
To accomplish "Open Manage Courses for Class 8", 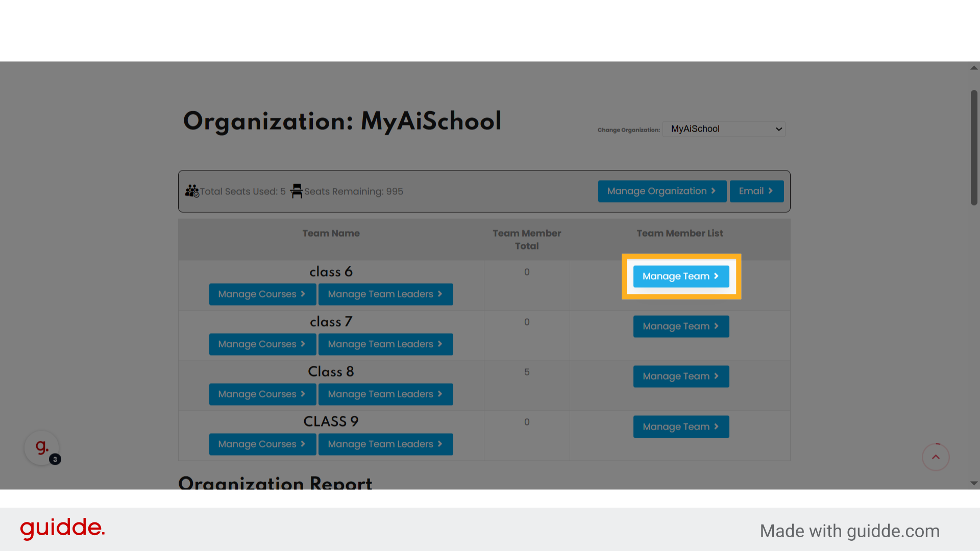I will [x=262, y=394].
